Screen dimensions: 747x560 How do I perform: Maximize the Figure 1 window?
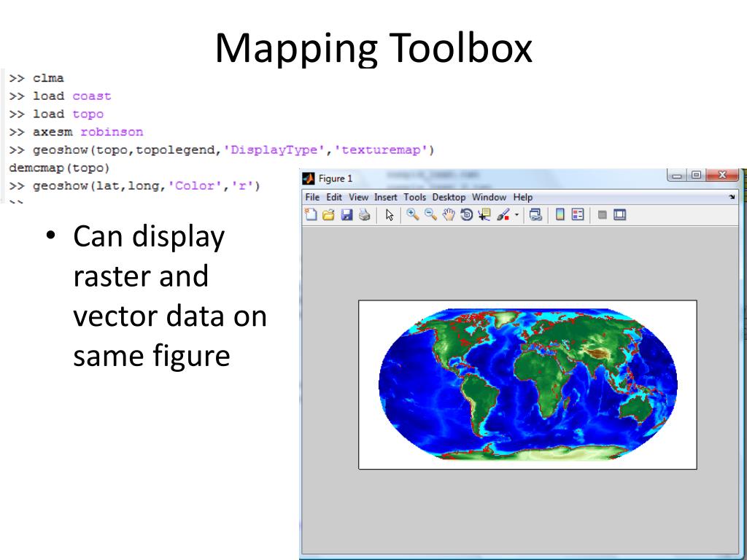pyautogui.click(x=696, y=175)
